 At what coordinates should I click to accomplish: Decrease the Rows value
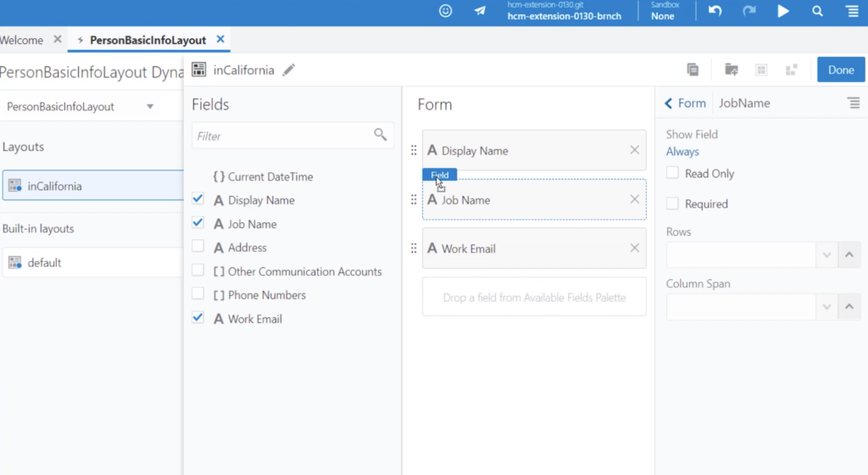826,255
